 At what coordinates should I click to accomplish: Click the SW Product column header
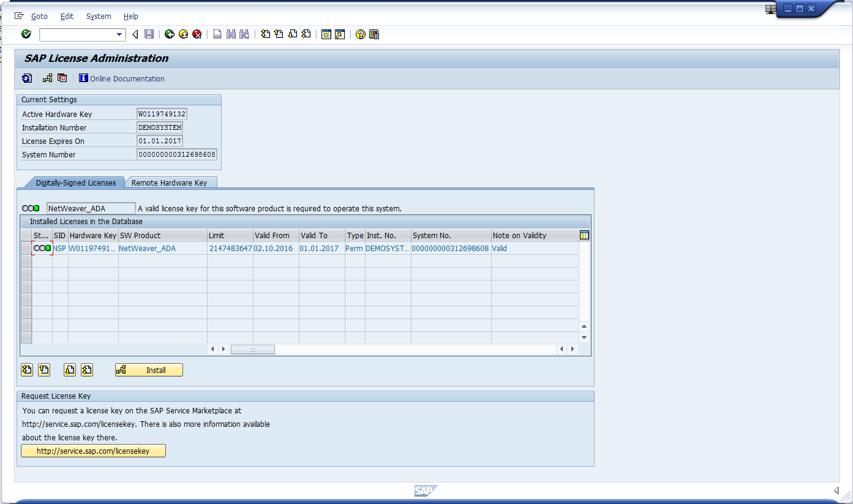click(x=163, y=235)
